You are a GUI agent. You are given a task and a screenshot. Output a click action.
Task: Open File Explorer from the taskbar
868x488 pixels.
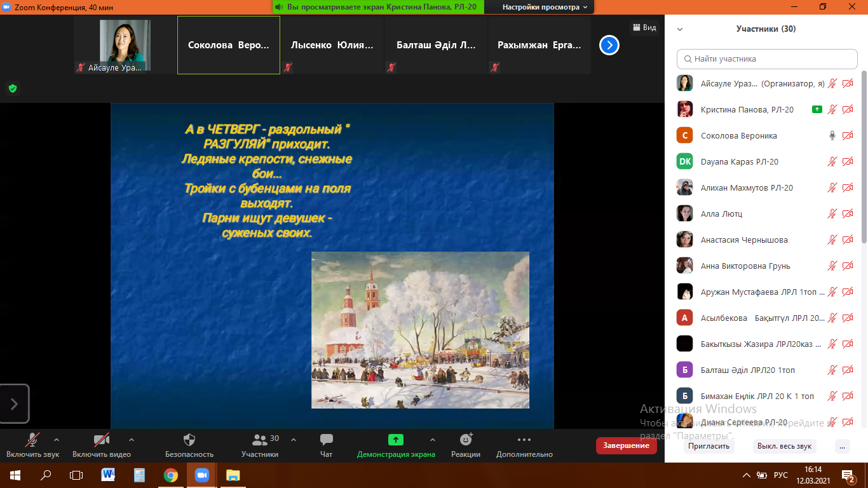pos(233,475)
